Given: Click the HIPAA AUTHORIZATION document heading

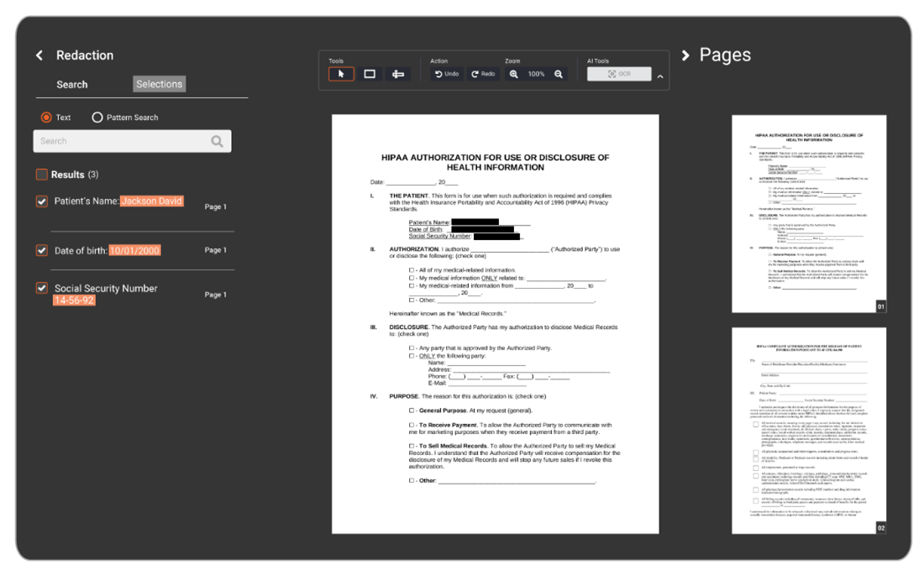Looking at the screenshot, I should click(x=495, y=163).
